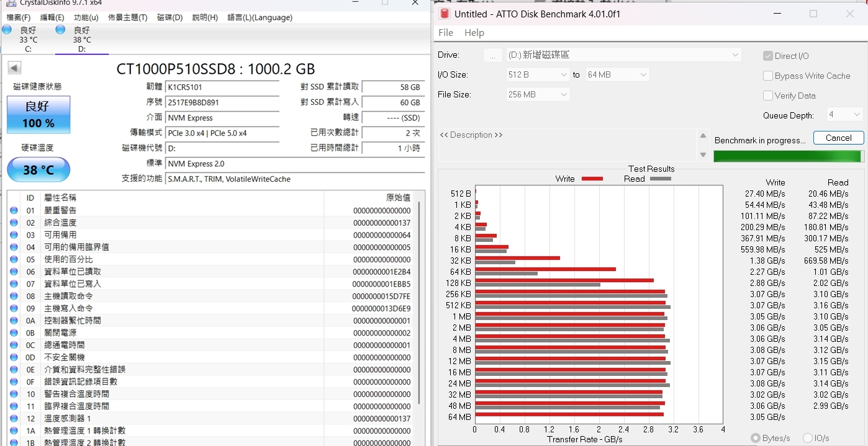Click the 屬性名稱 column header

60,197
